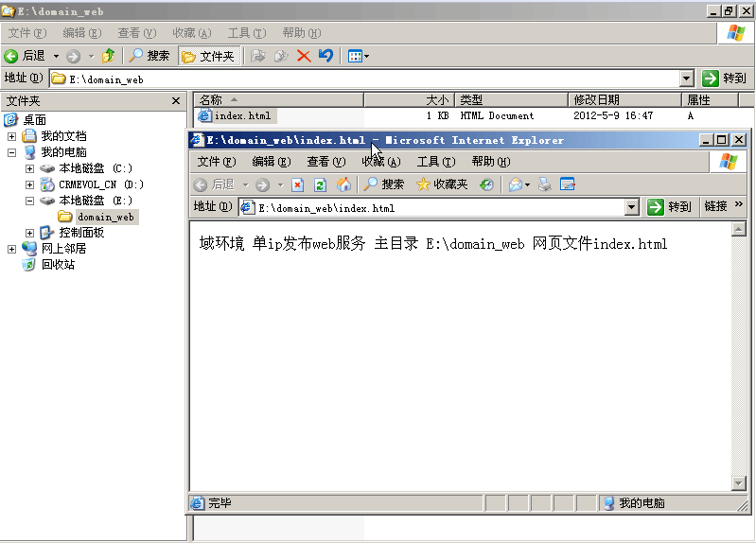The width and height of the screenshot is (756, 543).
Task: Open the 工具(T) menu in Internet Explorer
Action: (435, 162)
